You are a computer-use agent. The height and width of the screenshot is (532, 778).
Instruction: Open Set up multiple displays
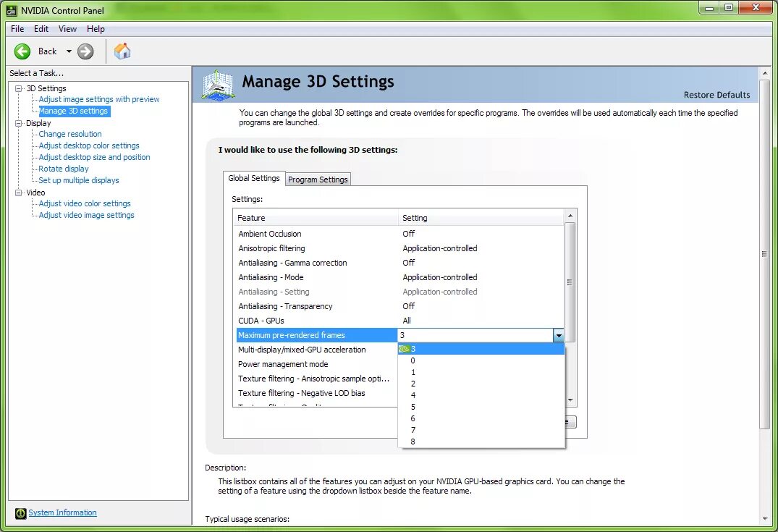tap(79, 180)
